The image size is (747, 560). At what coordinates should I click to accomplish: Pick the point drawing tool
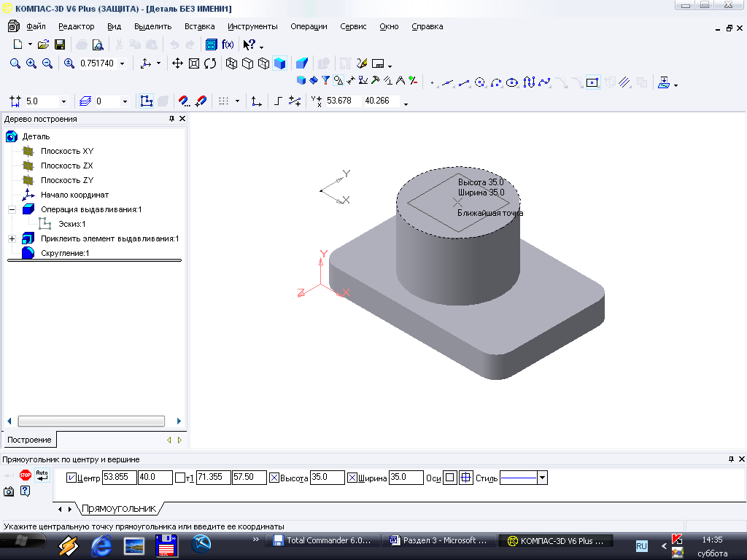432,82
